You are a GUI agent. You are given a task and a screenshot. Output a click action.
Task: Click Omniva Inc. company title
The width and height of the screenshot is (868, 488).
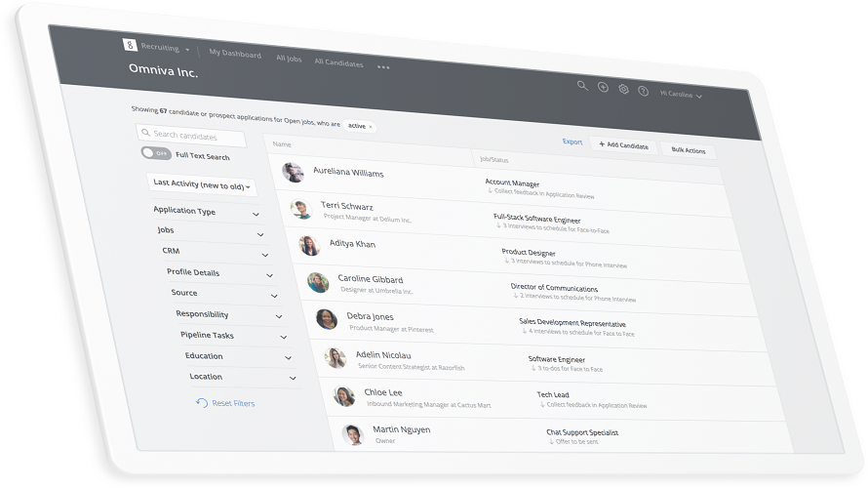pos(163,70)
